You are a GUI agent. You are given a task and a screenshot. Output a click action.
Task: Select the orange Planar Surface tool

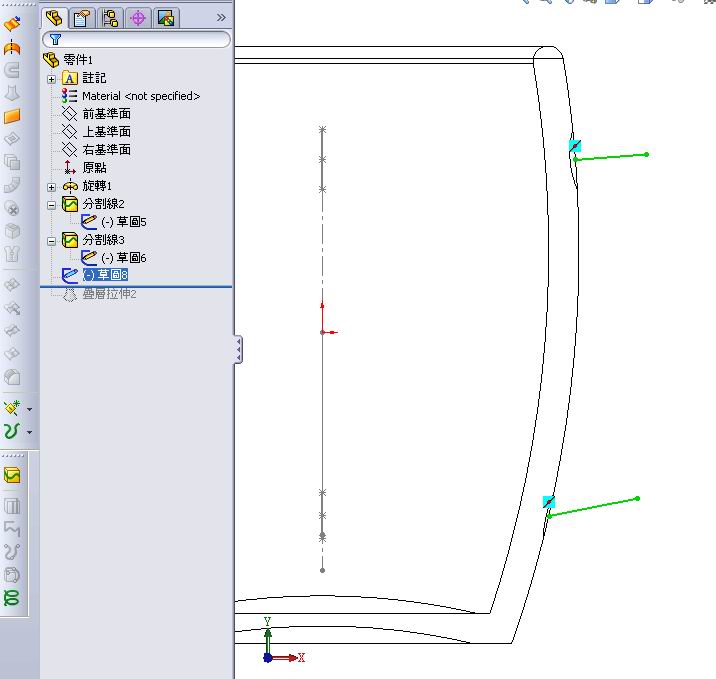tap(12, 116)
